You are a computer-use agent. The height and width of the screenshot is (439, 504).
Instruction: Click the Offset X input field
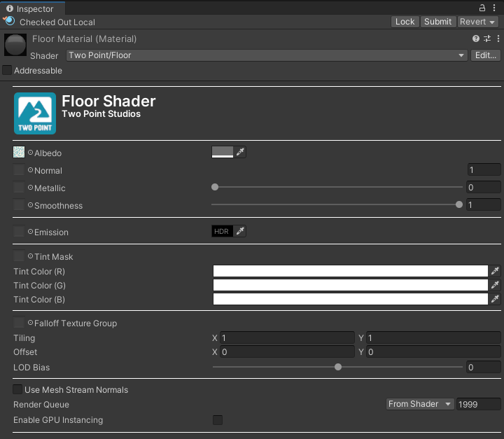pyautogui.click(x=287, y=352)
